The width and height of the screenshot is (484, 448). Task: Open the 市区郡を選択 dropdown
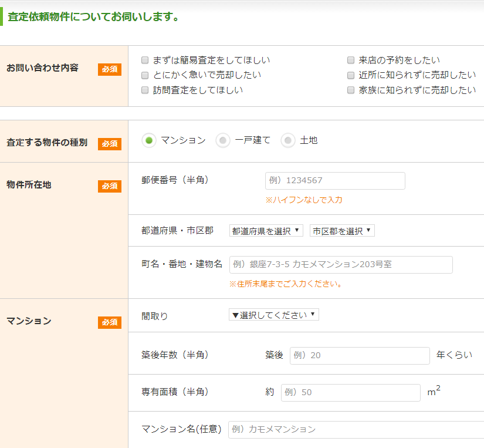click(x=342, y=230)
